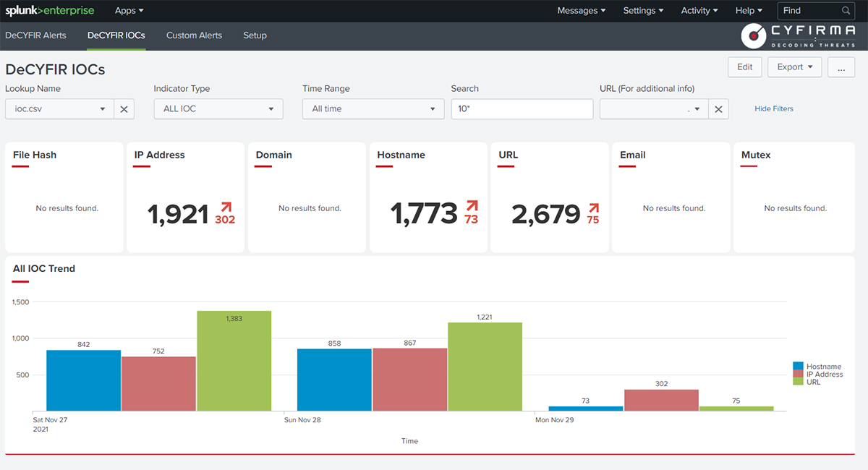The width and height of the screenshot is (868, 470).
Task: Click the DeCYFIR IOCs page heading
Action: 55,69
